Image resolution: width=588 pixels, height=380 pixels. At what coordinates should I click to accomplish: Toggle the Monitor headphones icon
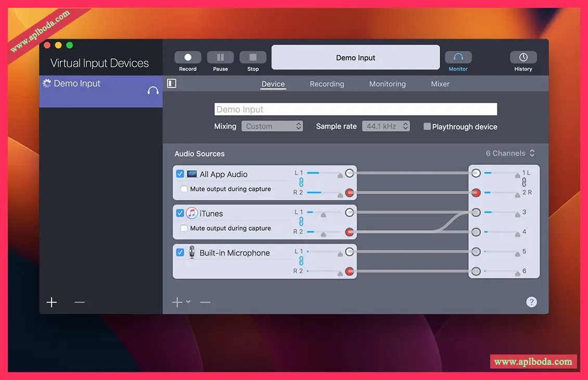coord(458,57)
